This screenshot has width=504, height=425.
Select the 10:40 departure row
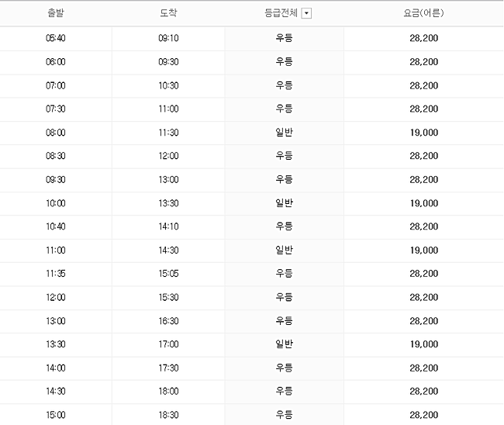[252, 226]
